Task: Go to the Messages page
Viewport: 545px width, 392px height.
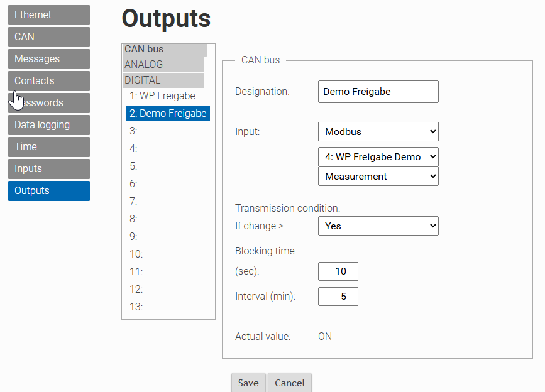Action: 49,58
